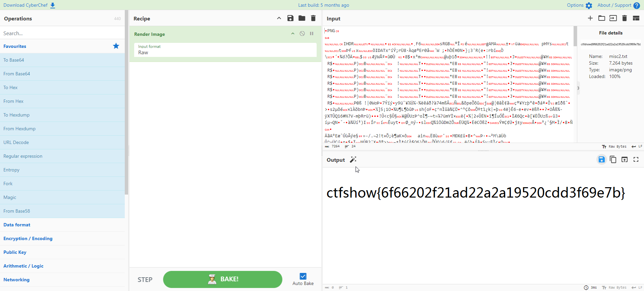
Task: Open output Raw Bytes encoding selector
Action: click(x=614, y=288)
